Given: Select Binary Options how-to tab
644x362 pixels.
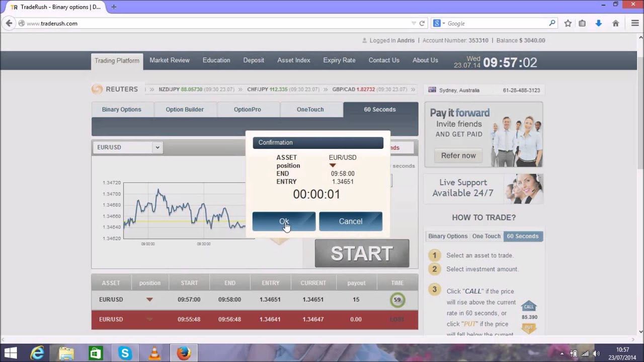Looking at the screenshot, I should coord(448,236).
